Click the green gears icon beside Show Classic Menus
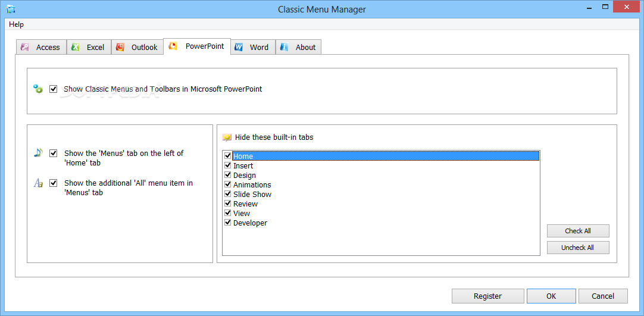The width and height of the screenshot is (644, 316). 37,89
